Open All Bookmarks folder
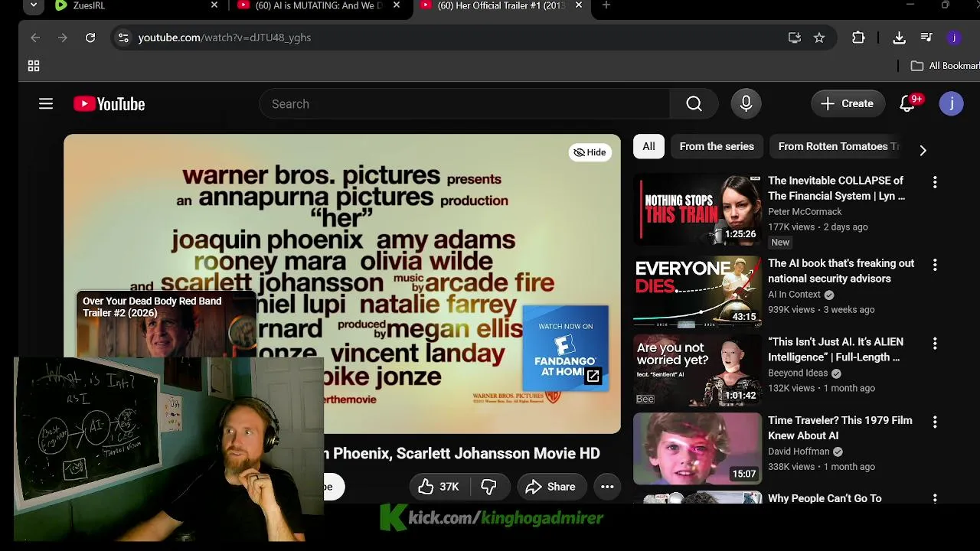This screenshot has width=980, height=551. [945, 66]
